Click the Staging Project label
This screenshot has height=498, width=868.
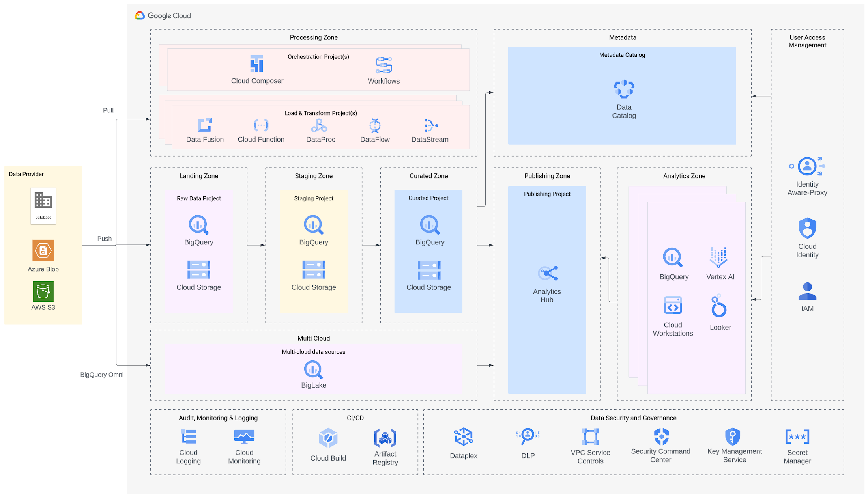click(x=314, y=198)
